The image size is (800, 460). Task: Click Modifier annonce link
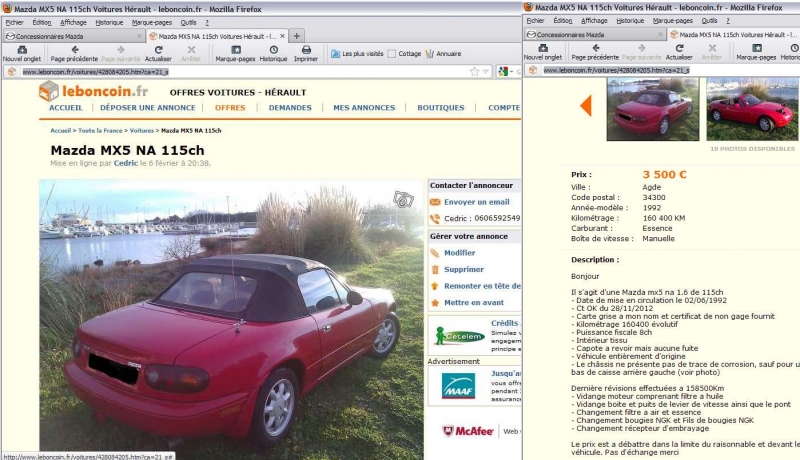460,253
